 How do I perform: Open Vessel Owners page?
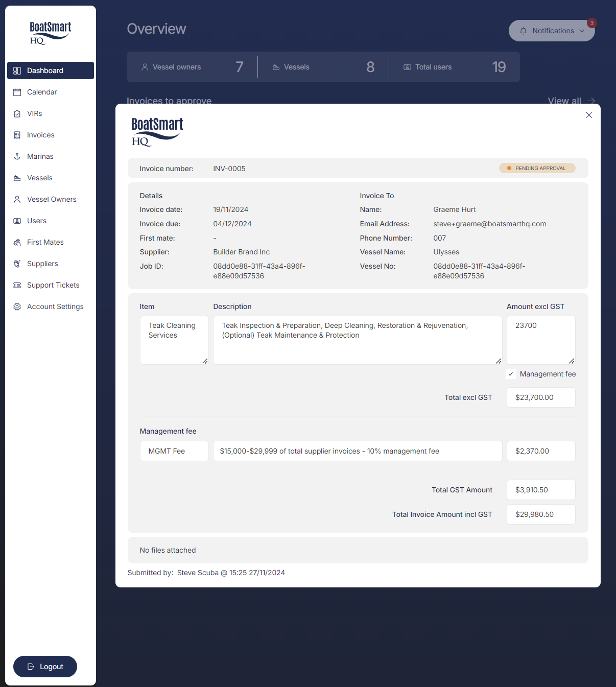(51, 199)
